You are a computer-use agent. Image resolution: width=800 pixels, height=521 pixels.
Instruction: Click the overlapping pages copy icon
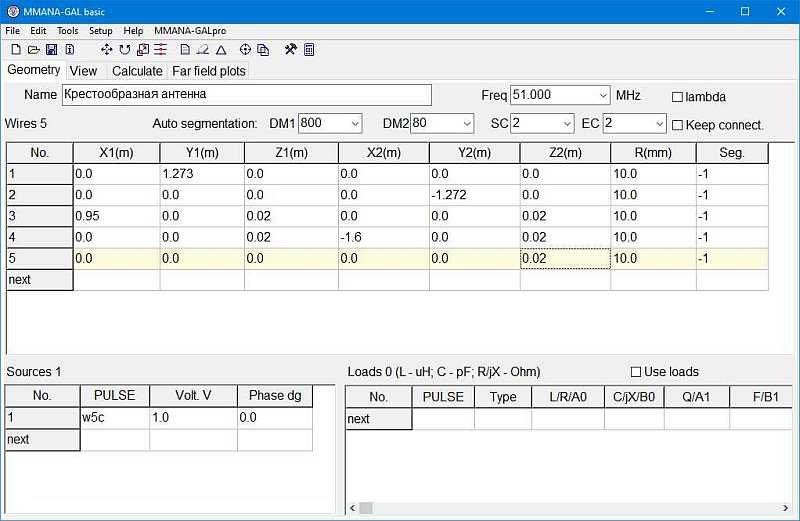click(x=263, y=49)
